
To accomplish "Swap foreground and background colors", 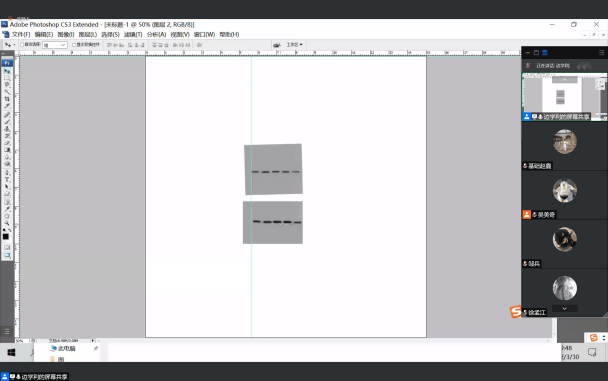I will (10, 231).
